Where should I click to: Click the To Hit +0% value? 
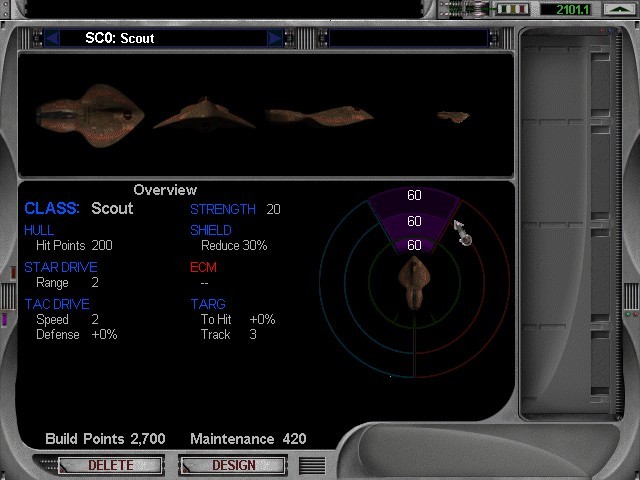click(262, 319)
